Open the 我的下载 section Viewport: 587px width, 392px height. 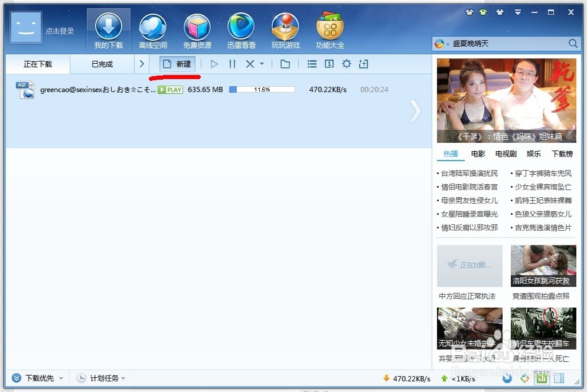pos(109,31)
